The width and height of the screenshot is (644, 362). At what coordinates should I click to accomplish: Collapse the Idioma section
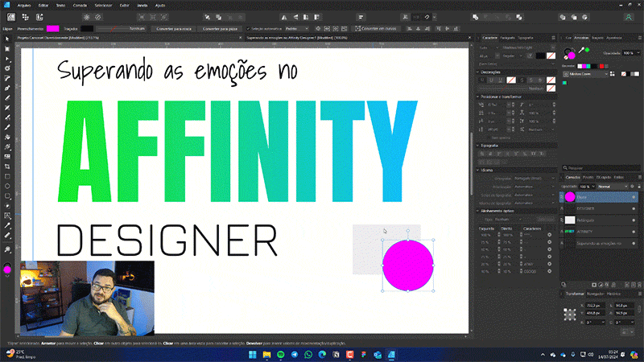coord(478,170)
